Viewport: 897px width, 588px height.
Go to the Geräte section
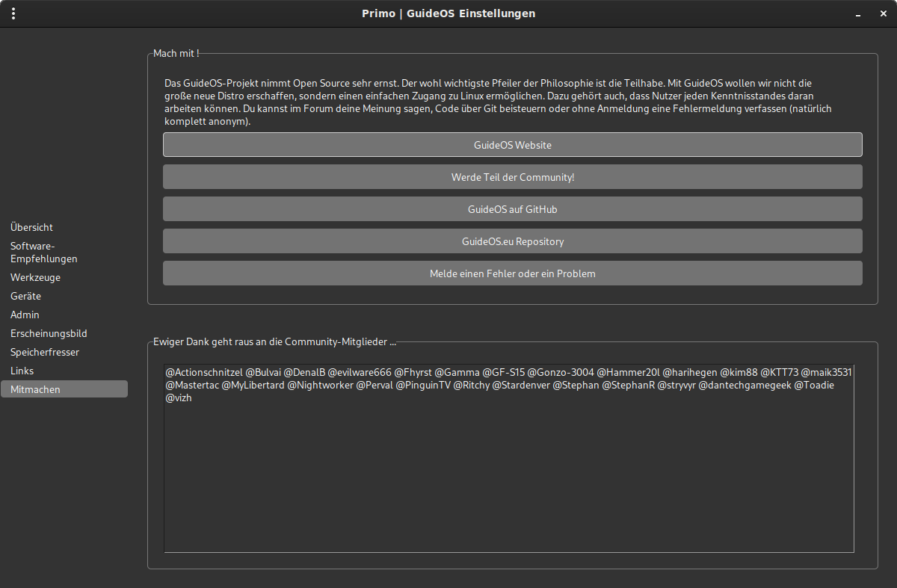coord(25,296)
